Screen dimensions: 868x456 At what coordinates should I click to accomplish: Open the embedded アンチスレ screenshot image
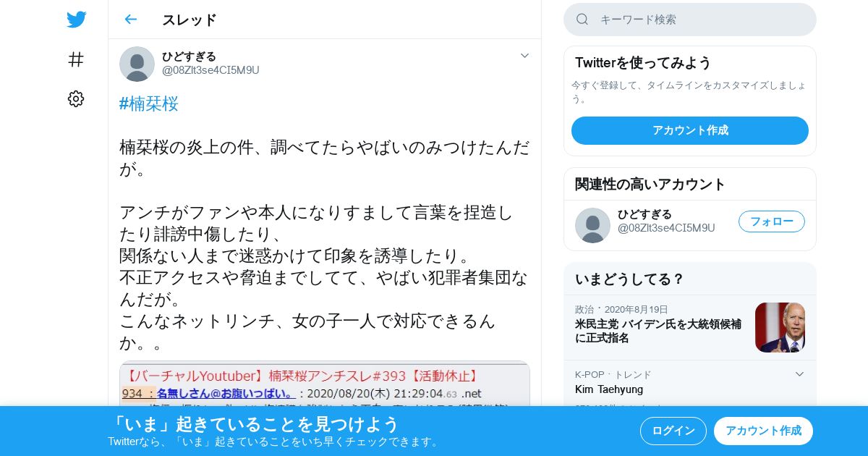point(325,384)
